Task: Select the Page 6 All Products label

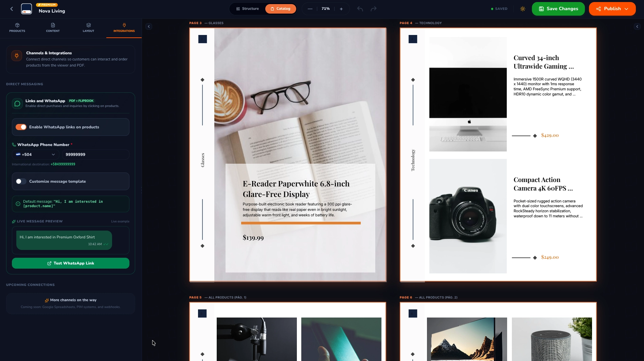Action: click(429, 297)
